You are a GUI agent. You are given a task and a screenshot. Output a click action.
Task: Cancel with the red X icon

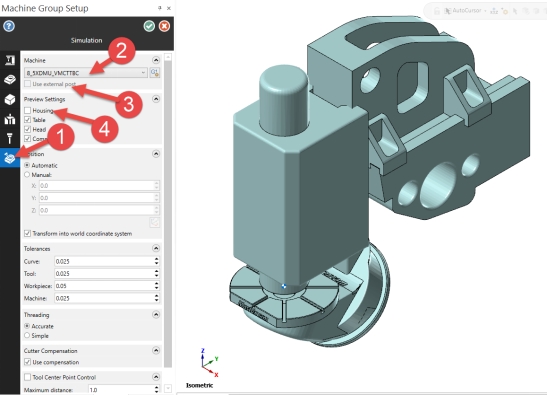click(x=164, y=26)
